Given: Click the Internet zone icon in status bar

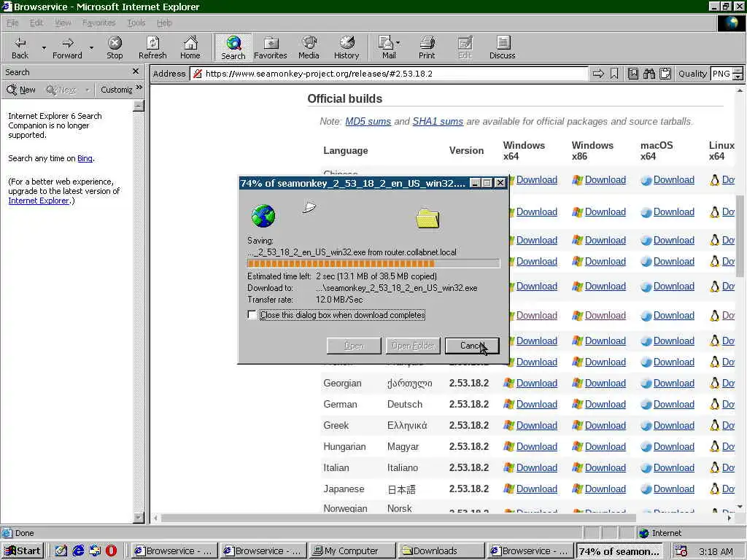Looking at the screenshot, I should click(x=643, y=533).
